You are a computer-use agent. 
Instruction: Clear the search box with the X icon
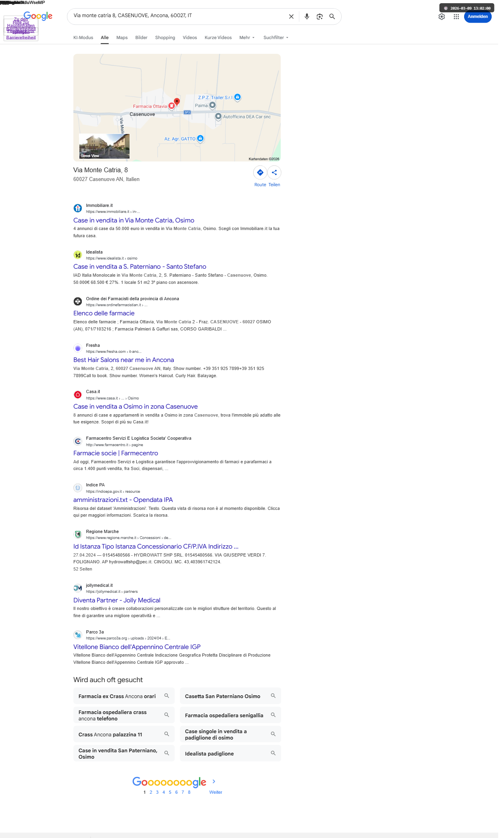291,17
